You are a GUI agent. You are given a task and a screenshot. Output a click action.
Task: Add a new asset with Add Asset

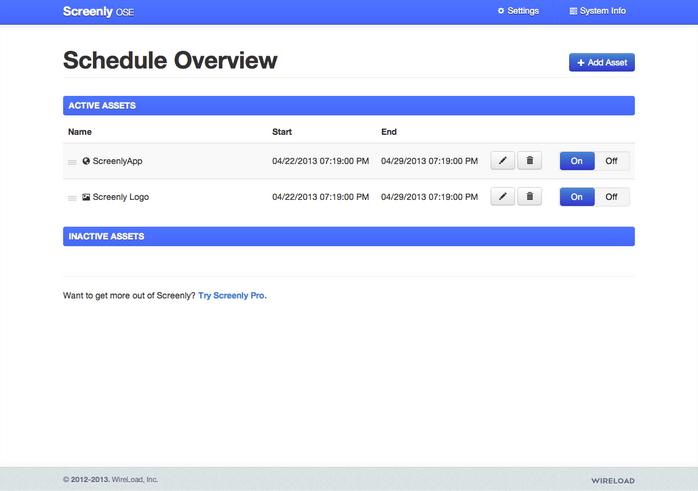[602, 62]
